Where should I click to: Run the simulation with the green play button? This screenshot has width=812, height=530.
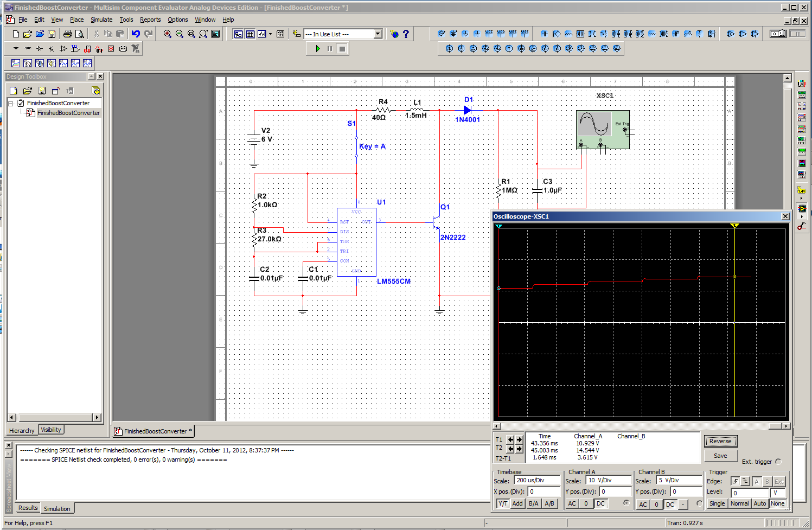[318, 48]
